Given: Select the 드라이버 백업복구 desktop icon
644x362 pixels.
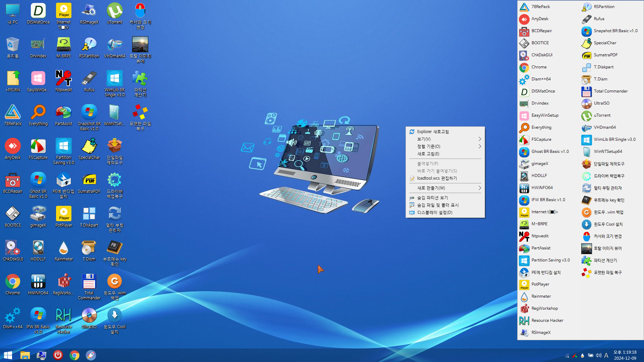Looking at the screenshot, I should click(x=115, y=185).
